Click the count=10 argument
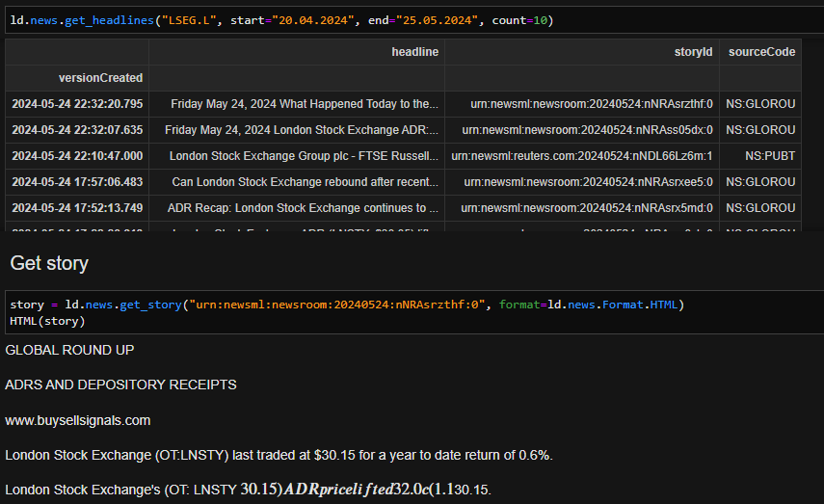This screenshot has height=504, width=824. point(519,20)
